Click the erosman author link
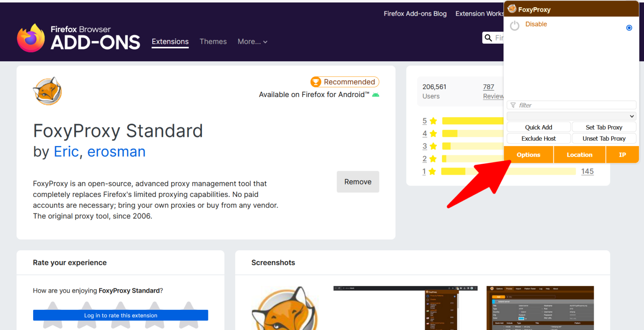This screenshot has width=644, height=330. [x=116, y=152]
